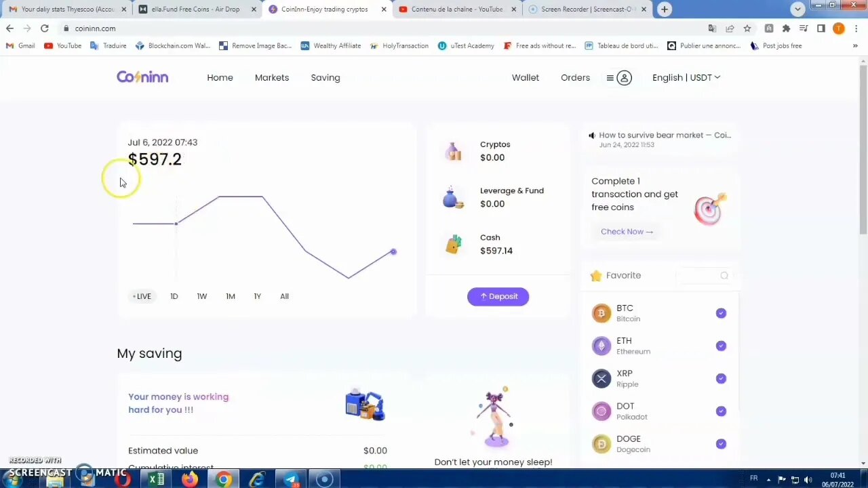This screenshot has height=488, width=868.
Task: Open Chrome side panel icon
Action: pos(821,28)
